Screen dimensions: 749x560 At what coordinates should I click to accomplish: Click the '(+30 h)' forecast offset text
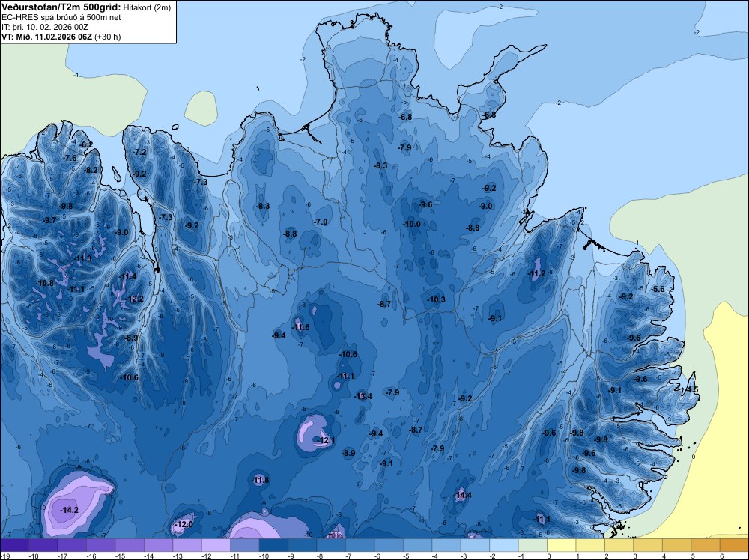tap(107, 37)
